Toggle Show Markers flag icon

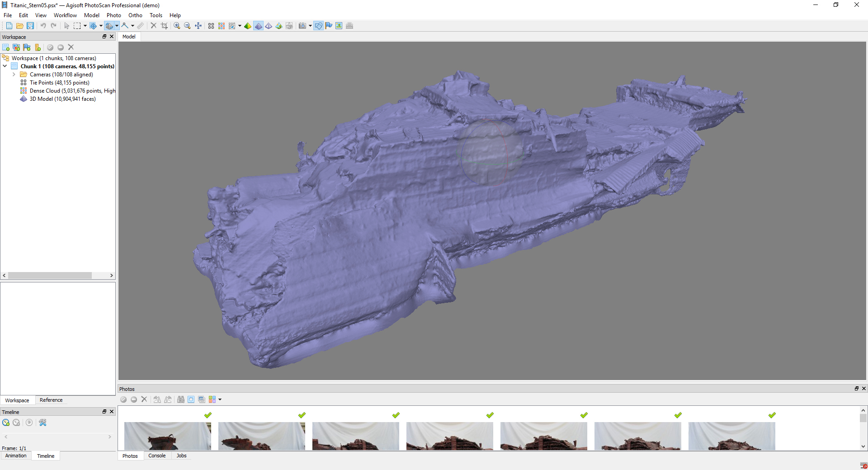[x=329, y=26]
